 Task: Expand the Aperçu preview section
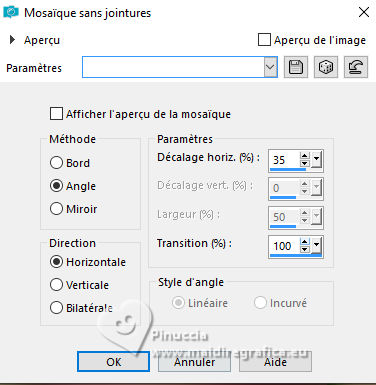point(13,40)
